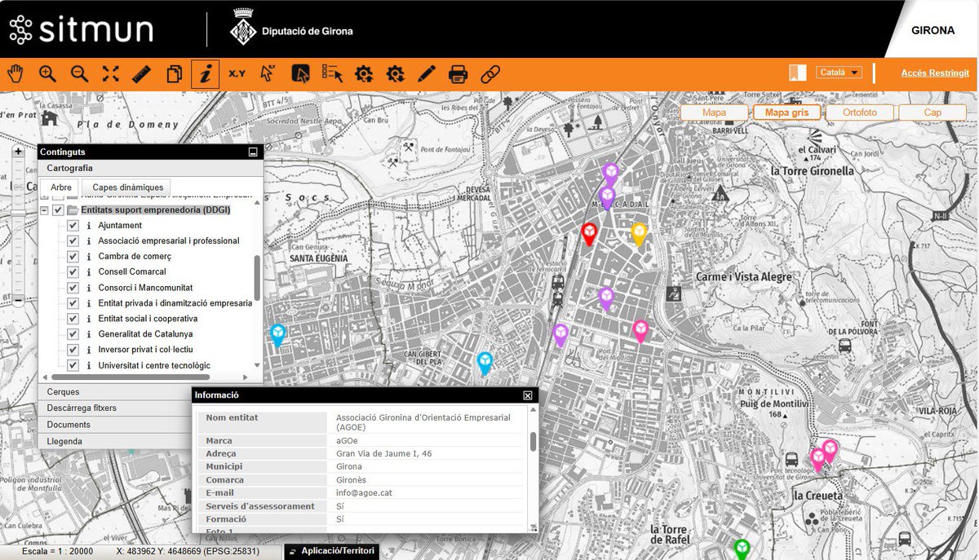Select the pencil drawing tool
979x560 pixels.
(427, 74)
